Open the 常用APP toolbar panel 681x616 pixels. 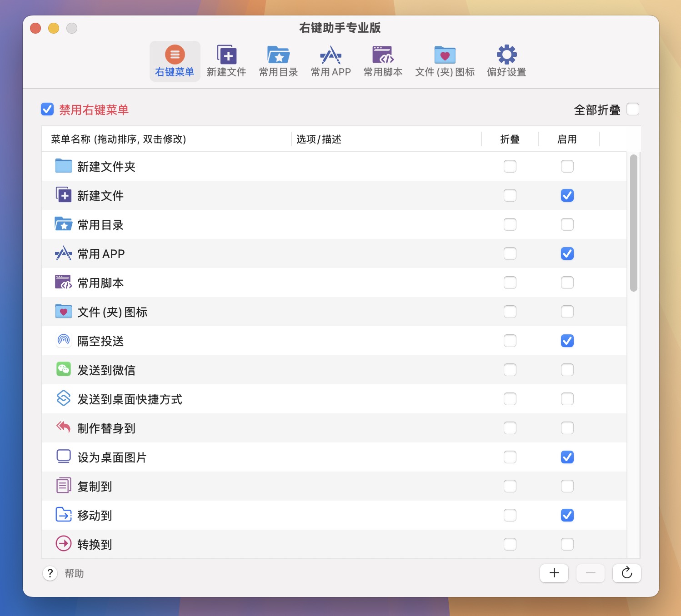330,60
